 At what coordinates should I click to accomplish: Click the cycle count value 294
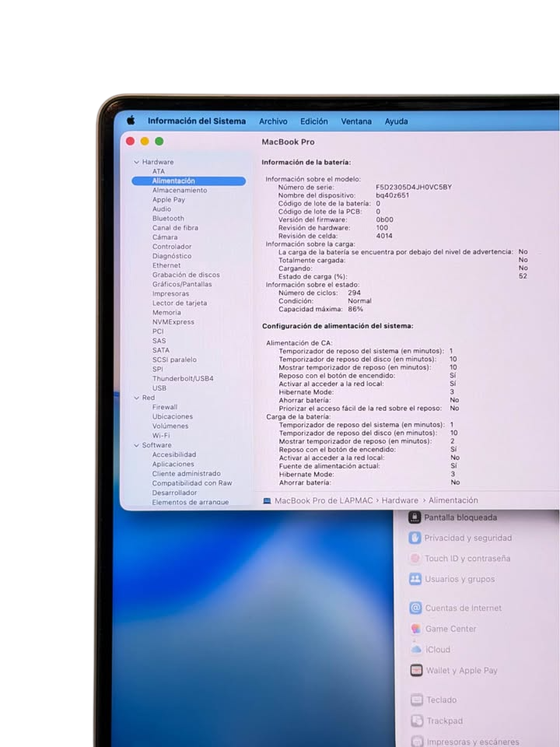point(355,293)
